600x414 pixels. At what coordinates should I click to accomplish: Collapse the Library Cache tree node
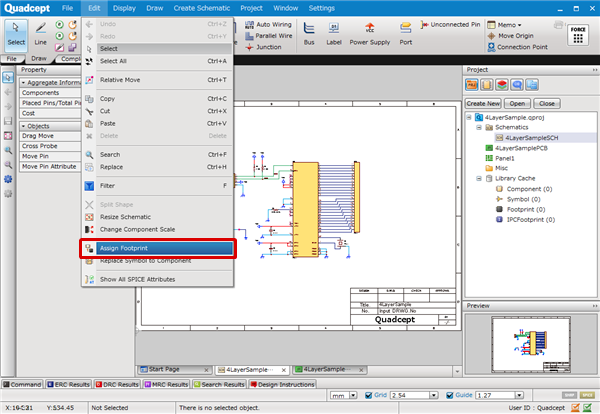click(478, 177)
